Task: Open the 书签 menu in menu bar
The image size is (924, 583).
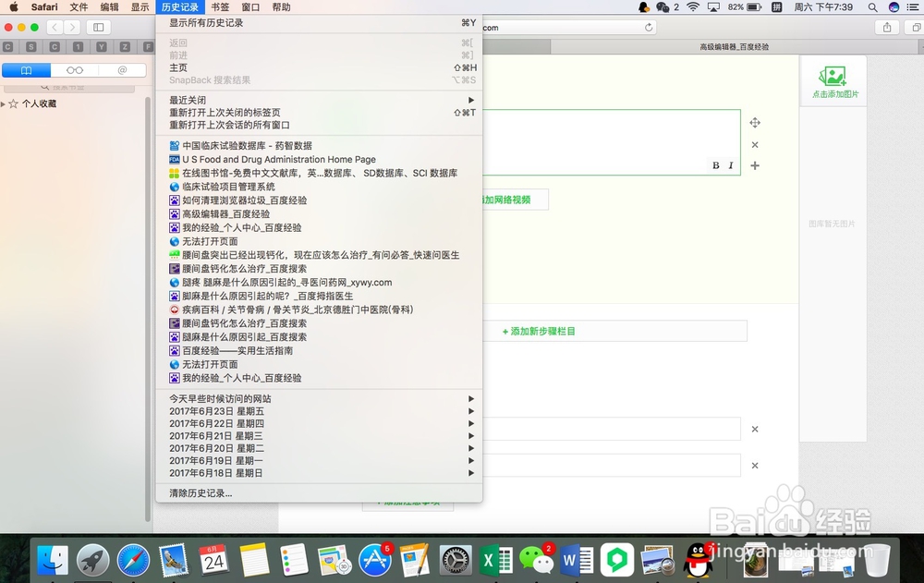Action: pos(220,7)
